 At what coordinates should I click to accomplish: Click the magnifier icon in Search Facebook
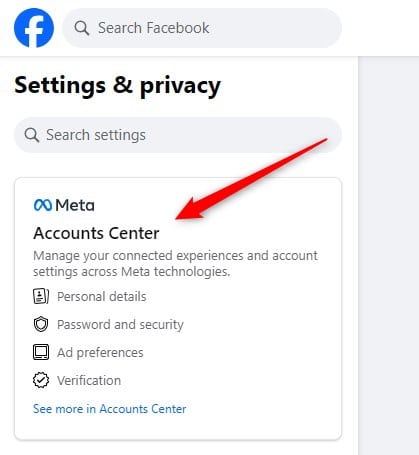(x=82, y=28)
